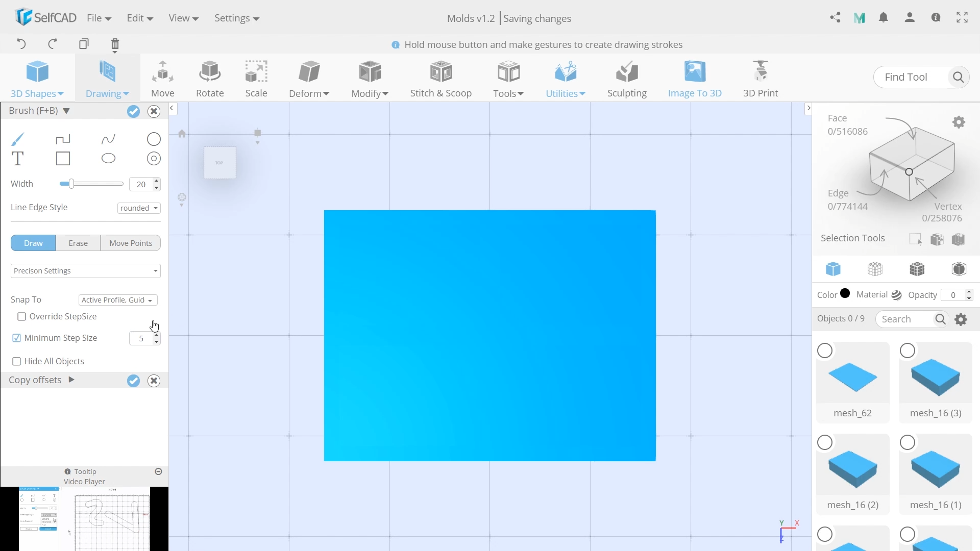Switch to wireframe view mode
The height and width of the screenshot is (551, 980).
pos(875,269)
